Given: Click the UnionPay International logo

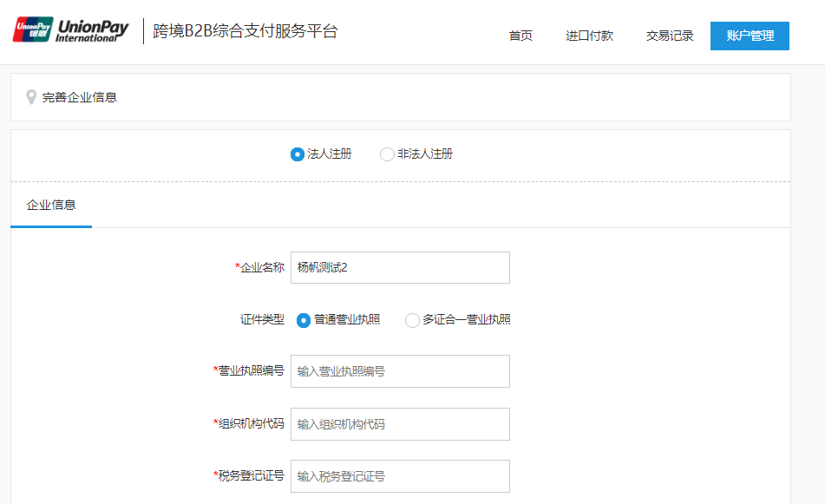Looking at the screenshot, I should pyautogui.click(x=70, y=30).
